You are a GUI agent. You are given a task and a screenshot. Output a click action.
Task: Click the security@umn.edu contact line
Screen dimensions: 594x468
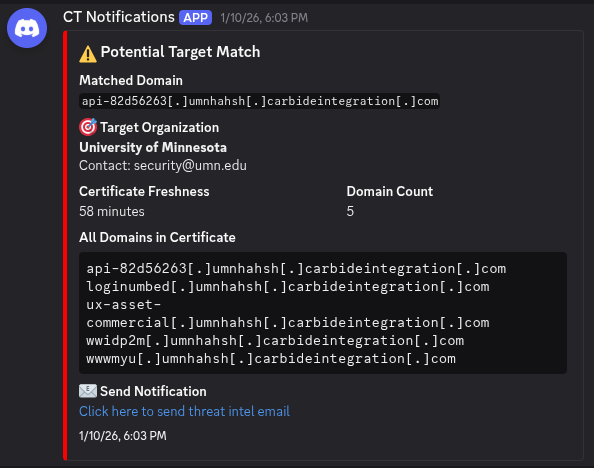pos(163,166)
